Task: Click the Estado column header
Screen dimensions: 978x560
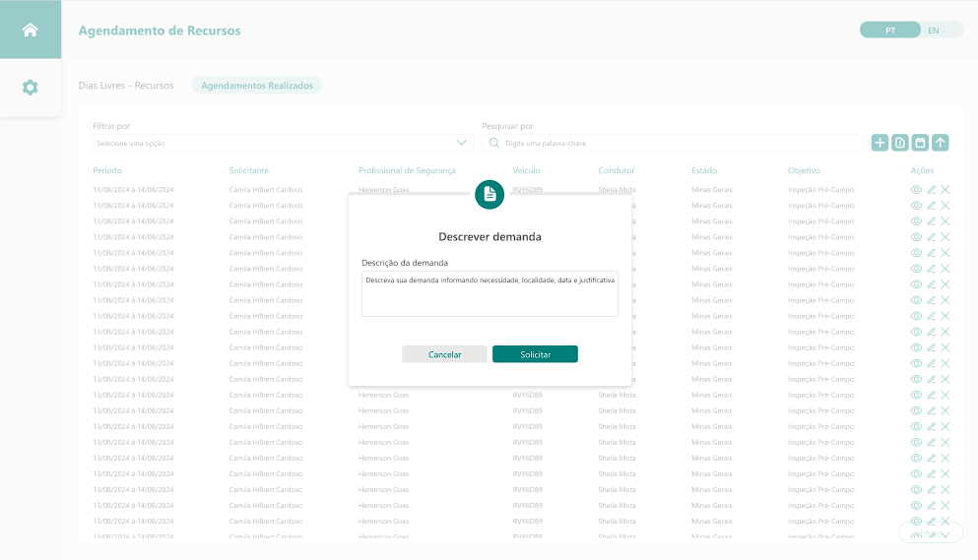Action: [x=704, y=170]
